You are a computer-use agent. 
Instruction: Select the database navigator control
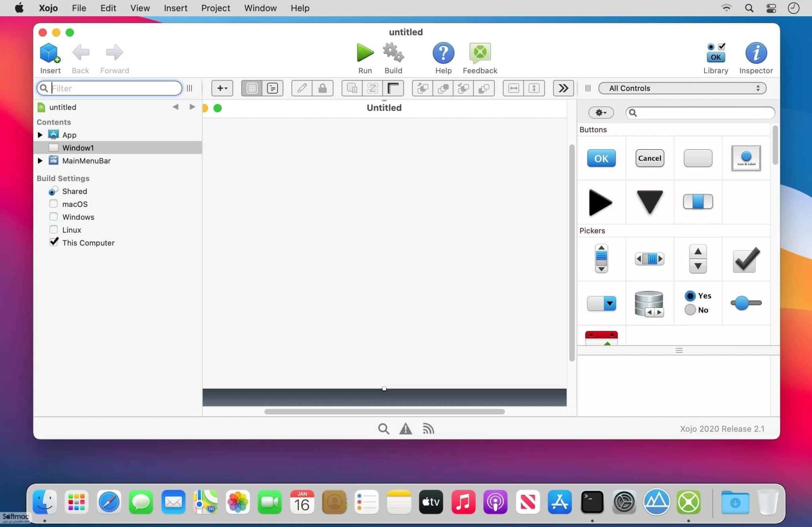coord(649,304)
